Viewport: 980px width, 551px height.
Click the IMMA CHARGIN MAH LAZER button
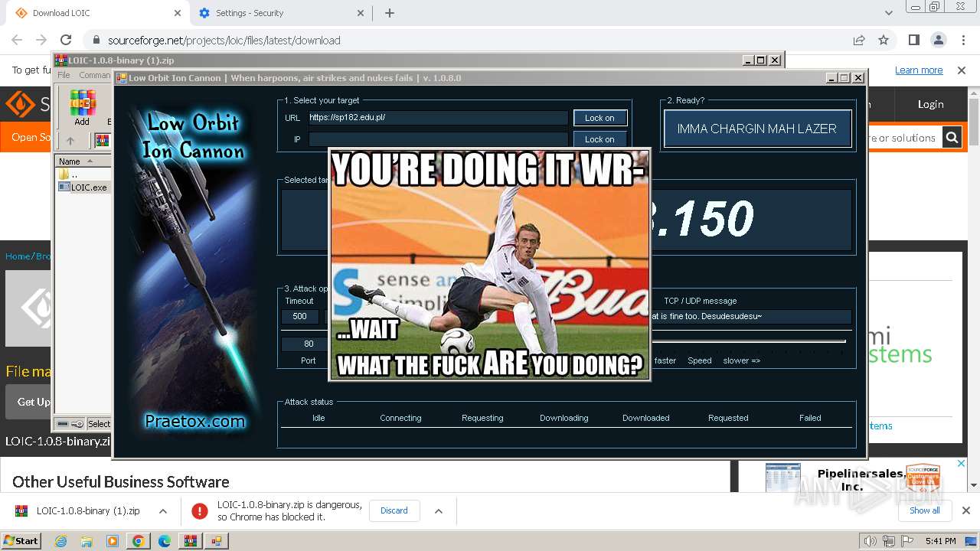[757, 129]
